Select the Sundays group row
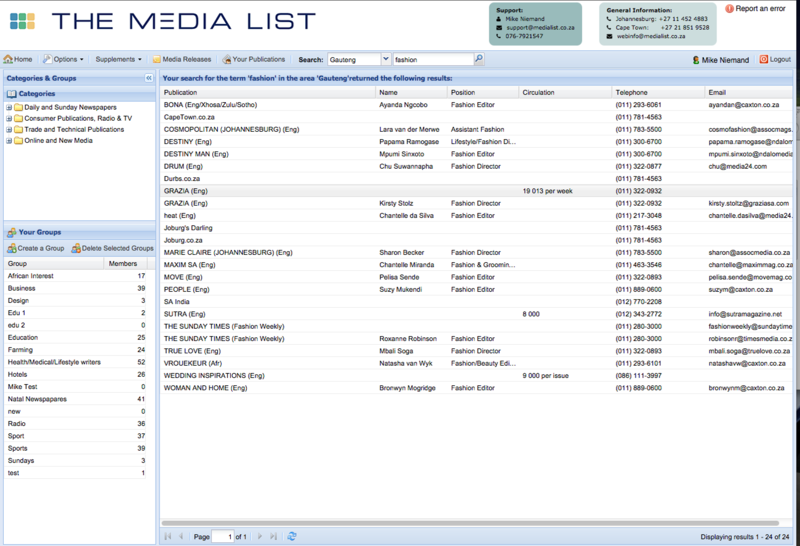 (x=76, y=461)
